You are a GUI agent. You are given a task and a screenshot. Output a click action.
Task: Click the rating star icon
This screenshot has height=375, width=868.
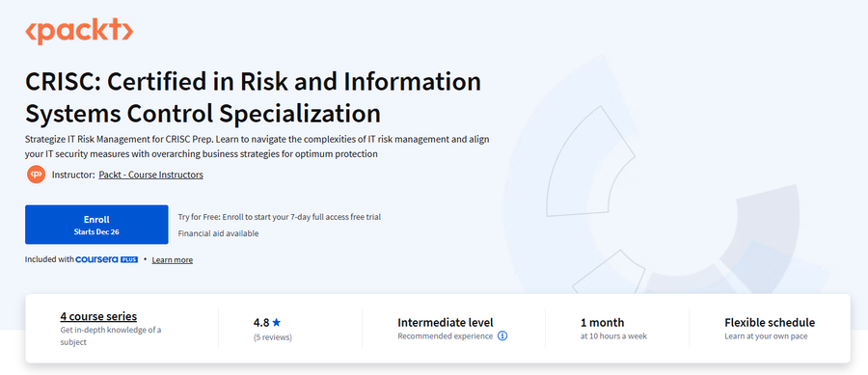point(276,322)
